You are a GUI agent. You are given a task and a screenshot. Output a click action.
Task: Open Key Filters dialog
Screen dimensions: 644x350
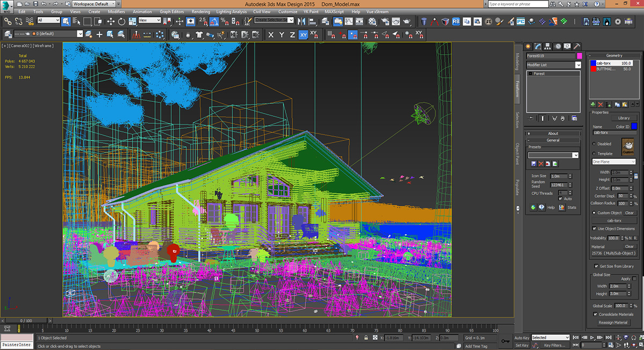(x=555, y=345)
